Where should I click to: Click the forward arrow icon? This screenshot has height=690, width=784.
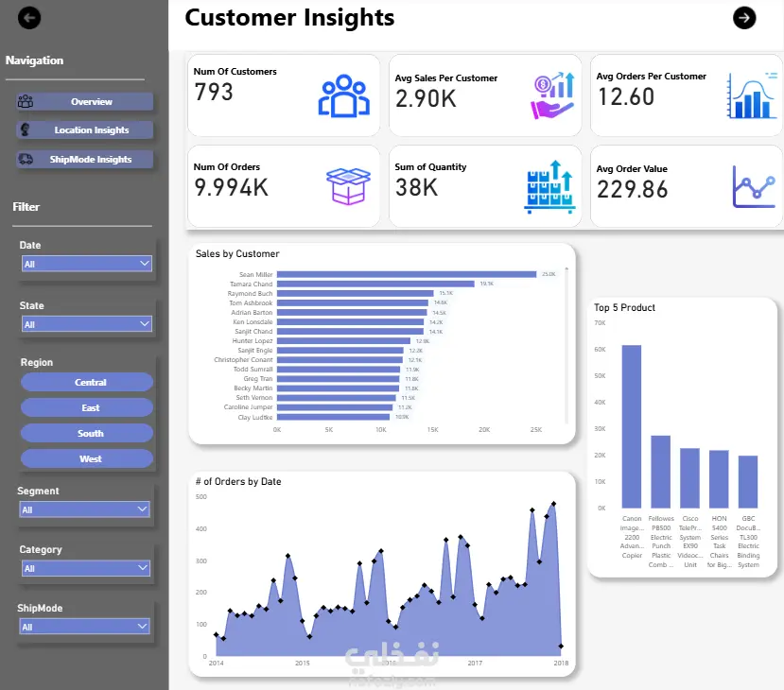point(744,18)
